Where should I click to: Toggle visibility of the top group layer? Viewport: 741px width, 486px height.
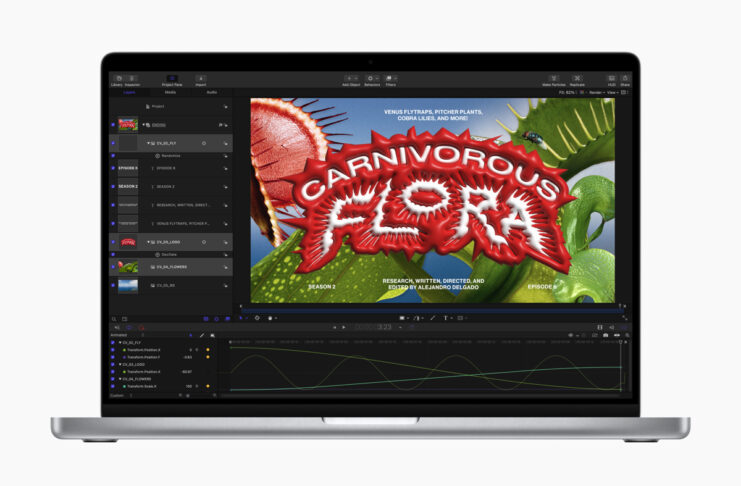[113, 125]
